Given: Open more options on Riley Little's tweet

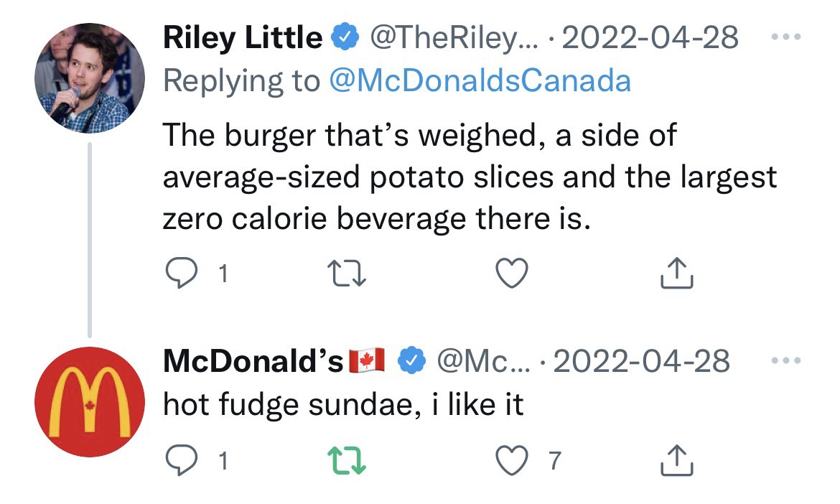Looking at the screenshot, I should click(x=786, y=37).
